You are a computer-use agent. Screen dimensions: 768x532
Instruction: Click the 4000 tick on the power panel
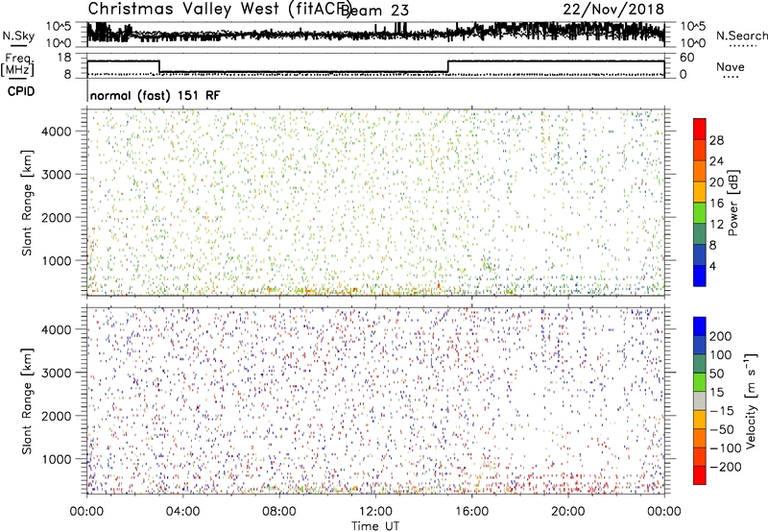pos(57,132)
